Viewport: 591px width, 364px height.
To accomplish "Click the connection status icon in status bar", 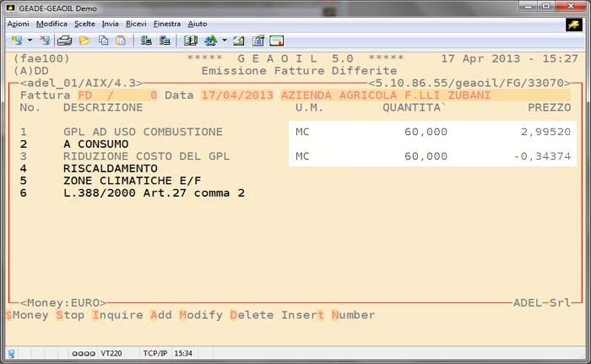I will (11, 353).
